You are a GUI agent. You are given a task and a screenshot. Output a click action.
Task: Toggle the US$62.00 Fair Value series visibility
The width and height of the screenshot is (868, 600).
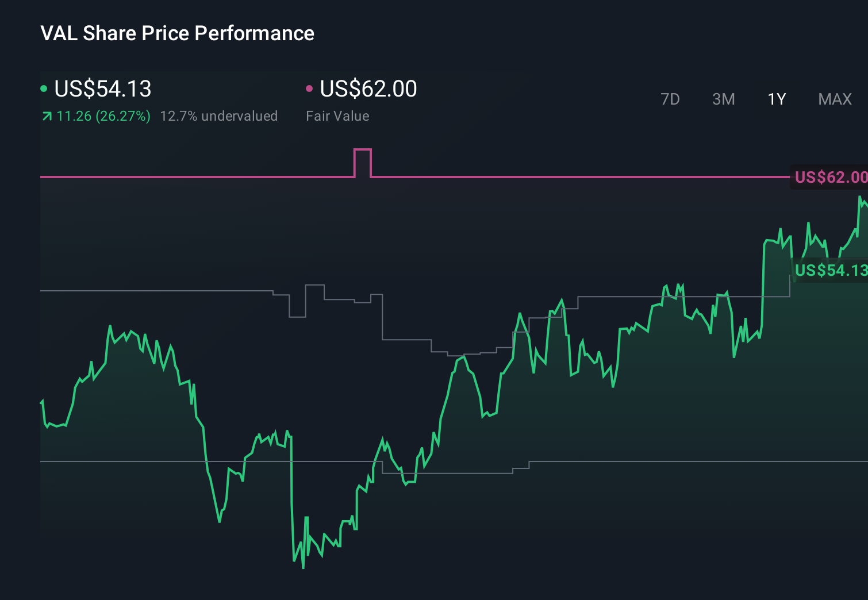pos(367,89)
